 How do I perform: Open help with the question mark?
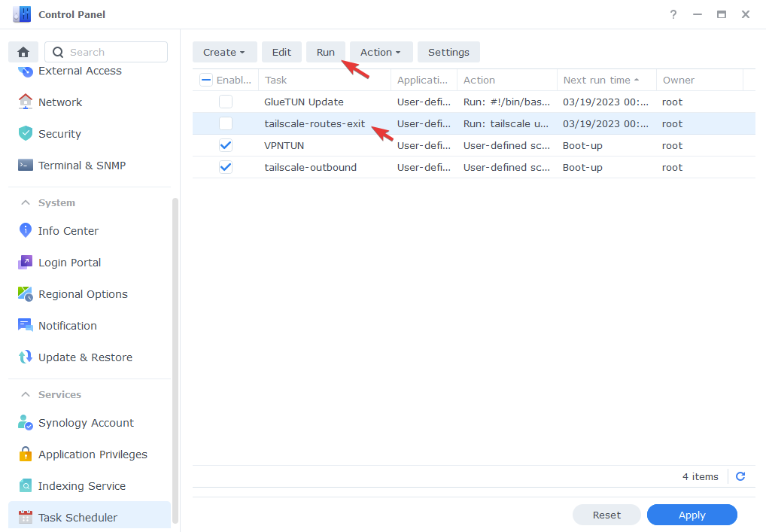click(x=673, y=14)
